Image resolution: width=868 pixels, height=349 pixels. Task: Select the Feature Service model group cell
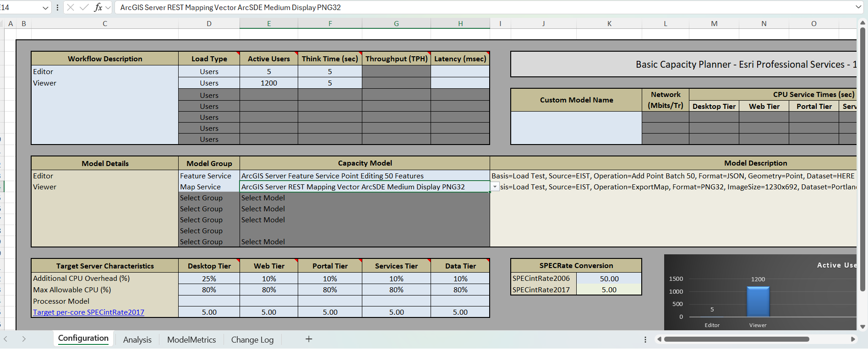click(209, 176)
